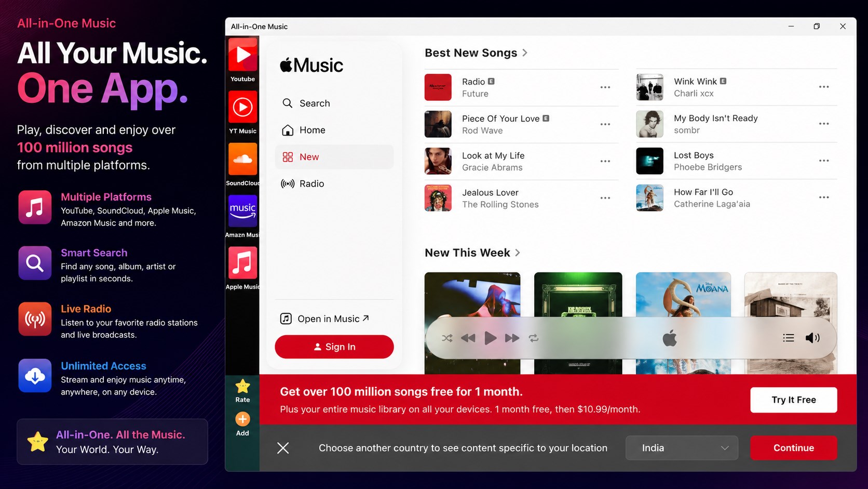Click Wink Wink album artwork
The height and width of the screenshot is (489, 868).
pyautogui.click(x=650, y=87)
